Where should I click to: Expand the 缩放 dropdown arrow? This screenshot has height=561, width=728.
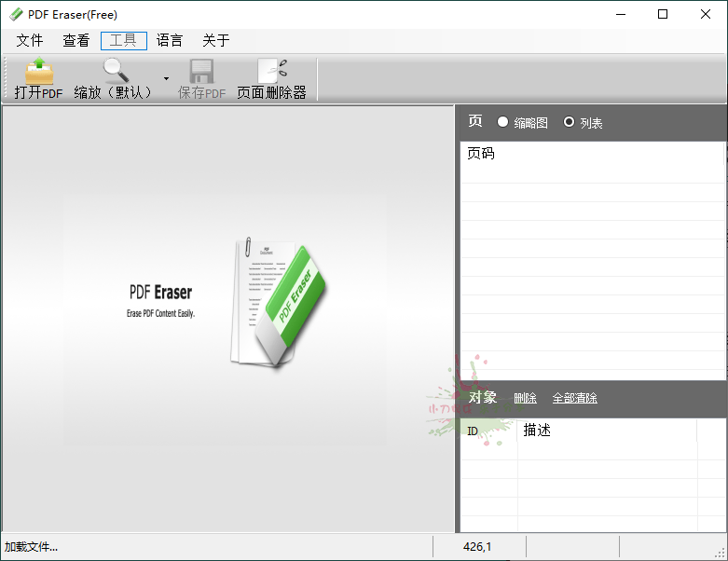pyautogui.click(x=166, y=79)
